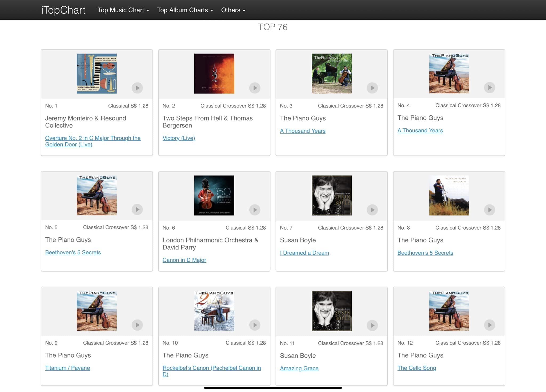Play preview for No. 9 Titanium / Pavane
Screen dimensions: 546x392
pyautogui.click(x=137, y=325)
